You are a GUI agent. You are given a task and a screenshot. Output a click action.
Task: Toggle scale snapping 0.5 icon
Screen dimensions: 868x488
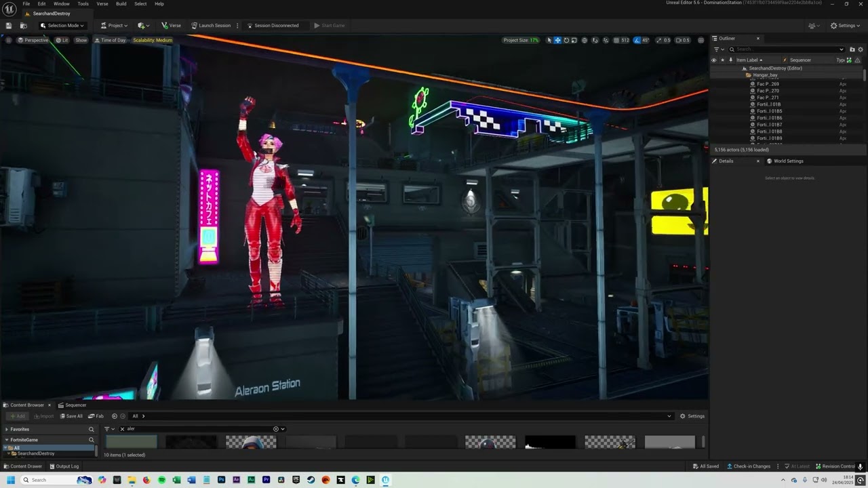[x=658, y=40]
